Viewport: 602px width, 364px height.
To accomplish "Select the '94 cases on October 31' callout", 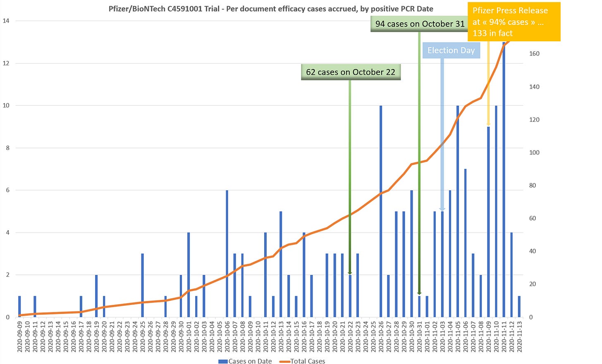I will click(420, 24).
